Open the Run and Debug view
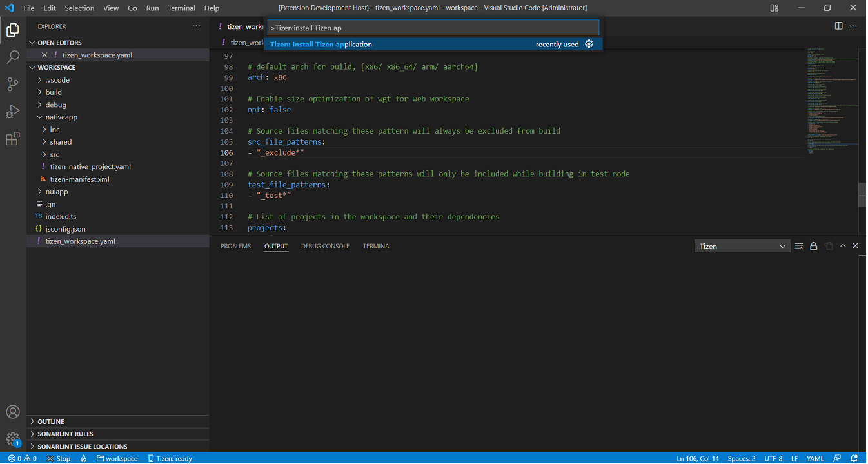The width and height of the screenshot is (868, 464). point(13,111)
